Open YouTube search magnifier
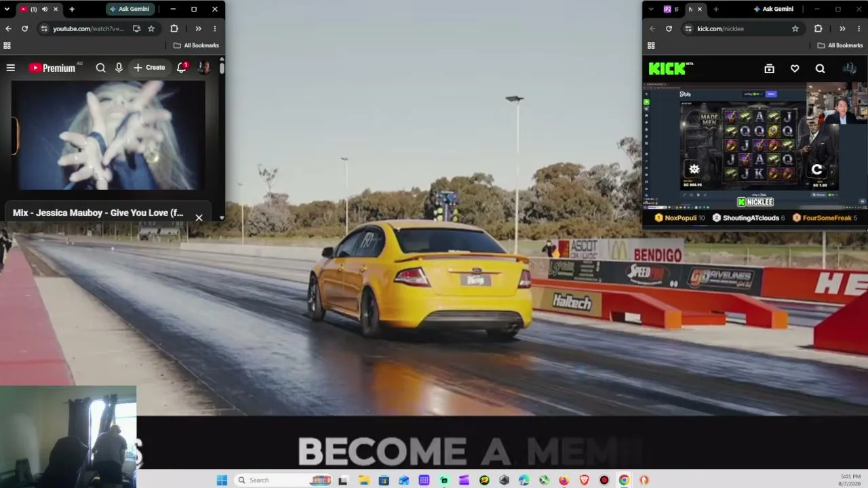 point(100,68)
